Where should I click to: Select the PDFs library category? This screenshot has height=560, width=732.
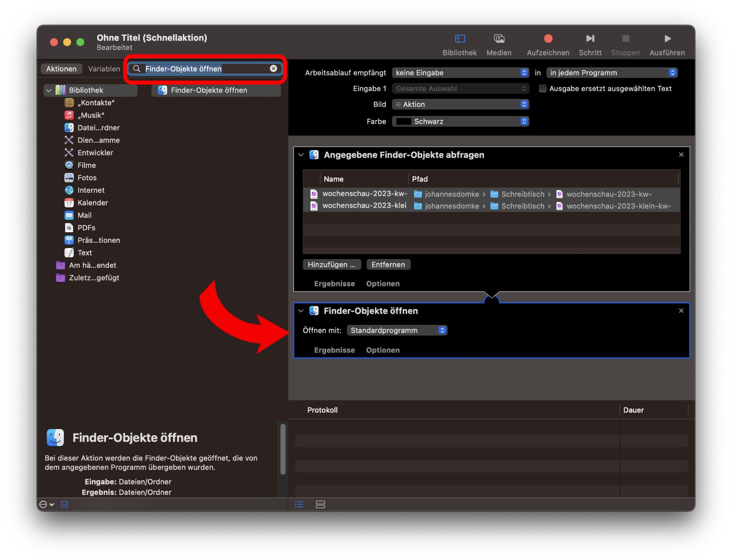pyautogui.click(x=86, y=228)
